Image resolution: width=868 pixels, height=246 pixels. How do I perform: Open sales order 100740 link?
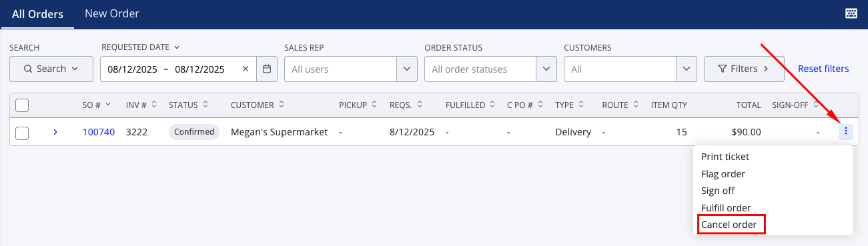(x=99, y=132)
